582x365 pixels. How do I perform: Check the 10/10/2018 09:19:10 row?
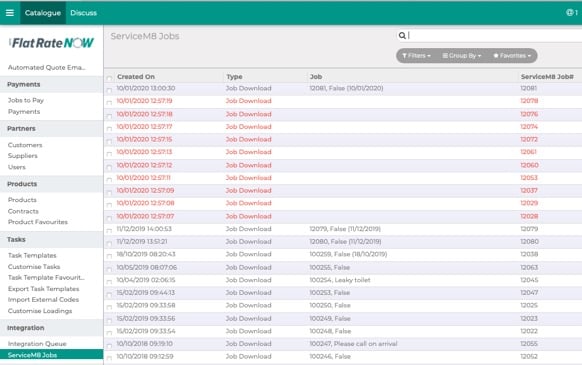click(109, 346)
